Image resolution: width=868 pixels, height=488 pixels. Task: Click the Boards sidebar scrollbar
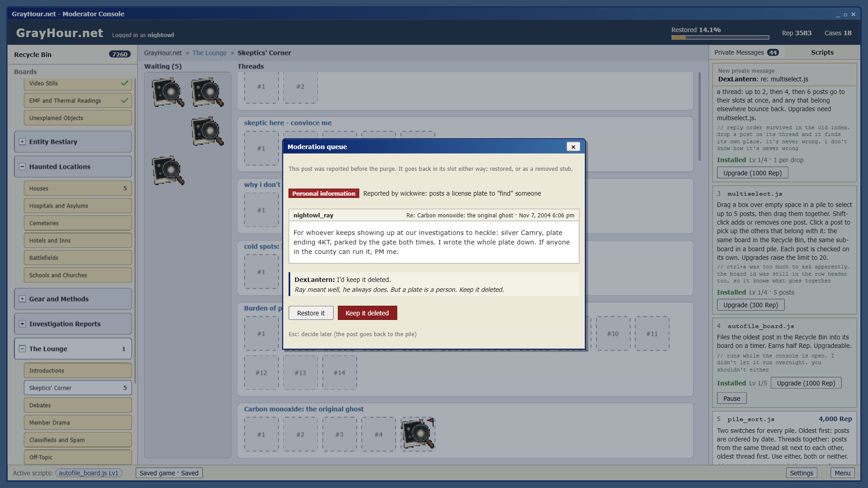click(x=135, y=231)
